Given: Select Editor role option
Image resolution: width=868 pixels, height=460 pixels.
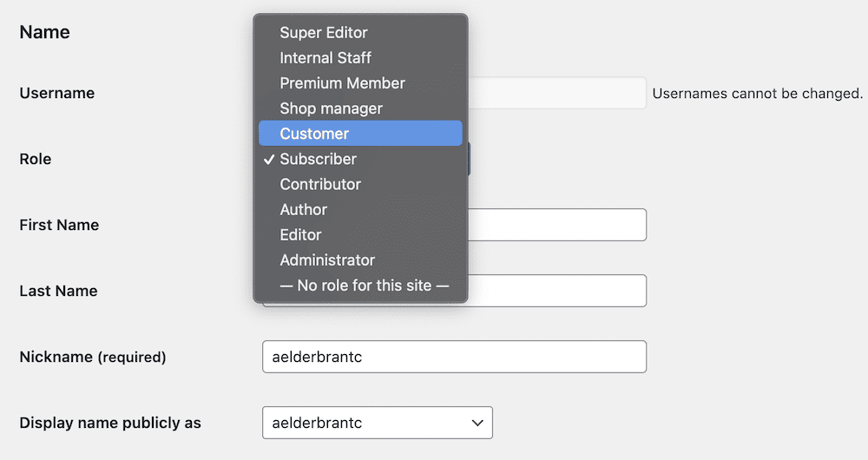Looking at the screenshot, I should tap(360, 234).
